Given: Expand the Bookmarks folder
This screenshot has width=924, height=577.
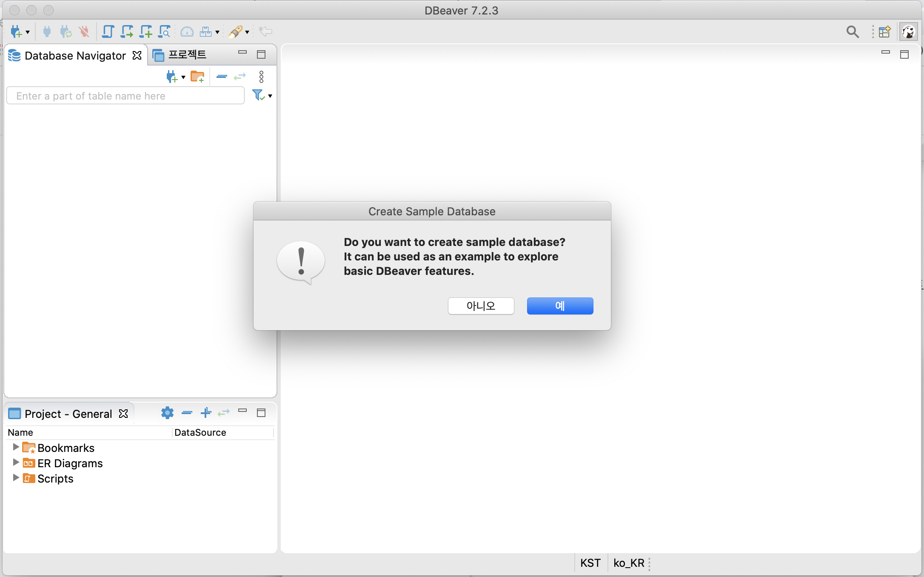Looking at the screenshot, I should pyautogui.click(x=16, y=447).
